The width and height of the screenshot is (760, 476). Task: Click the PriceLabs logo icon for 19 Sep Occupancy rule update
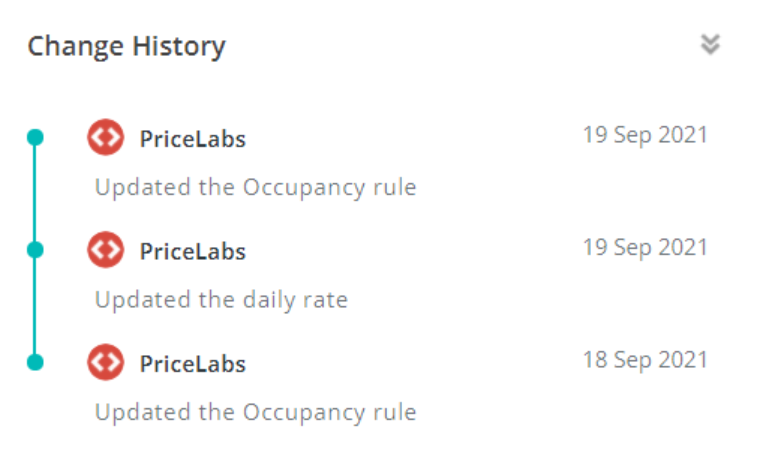click(106, 137)
